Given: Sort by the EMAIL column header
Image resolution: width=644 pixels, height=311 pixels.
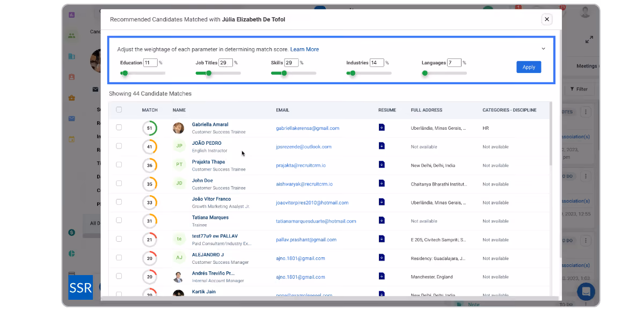Looking at the screenshot, I should click(282, 110).
